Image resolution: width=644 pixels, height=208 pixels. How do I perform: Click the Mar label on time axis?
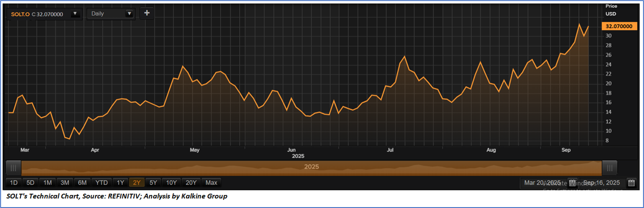click(x=25, y=150)
